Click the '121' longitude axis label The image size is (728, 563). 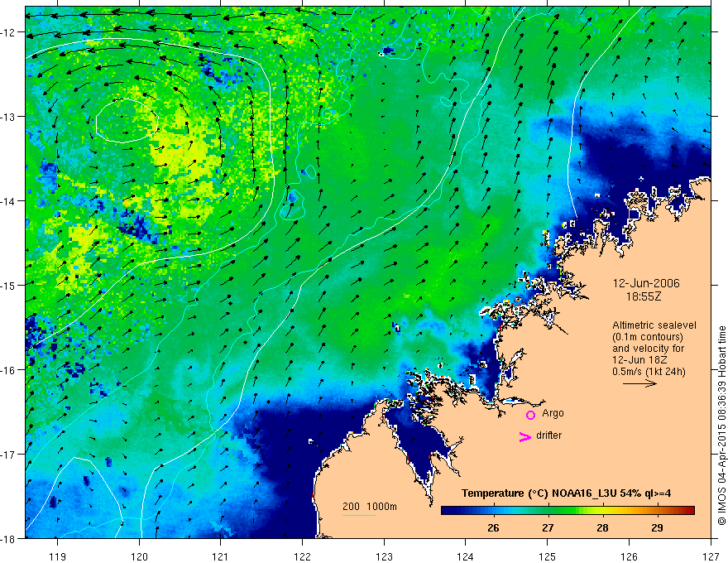221,556
